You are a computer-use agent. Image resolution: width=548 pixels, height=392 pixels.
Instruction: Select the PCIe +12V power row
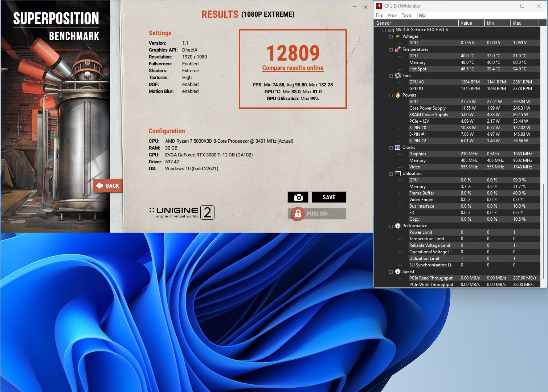[474, 121]
